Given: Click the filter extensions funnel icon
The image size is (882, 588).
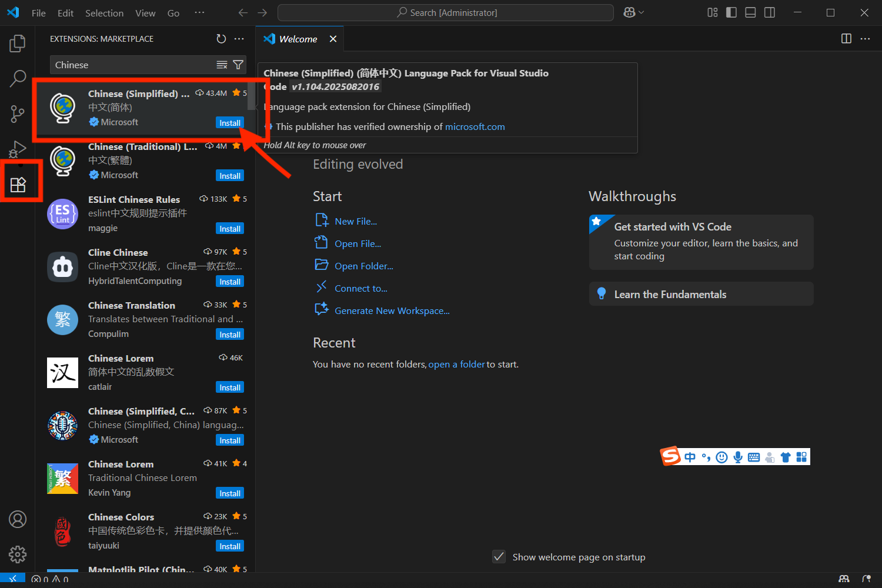Looking at the screenshot, I should 238,65.
